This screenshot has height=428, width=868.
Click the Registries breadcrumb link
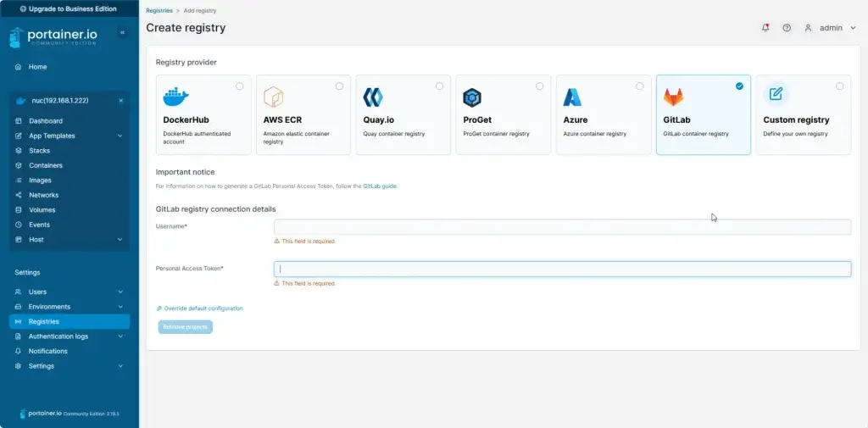[x=159, y=10]
